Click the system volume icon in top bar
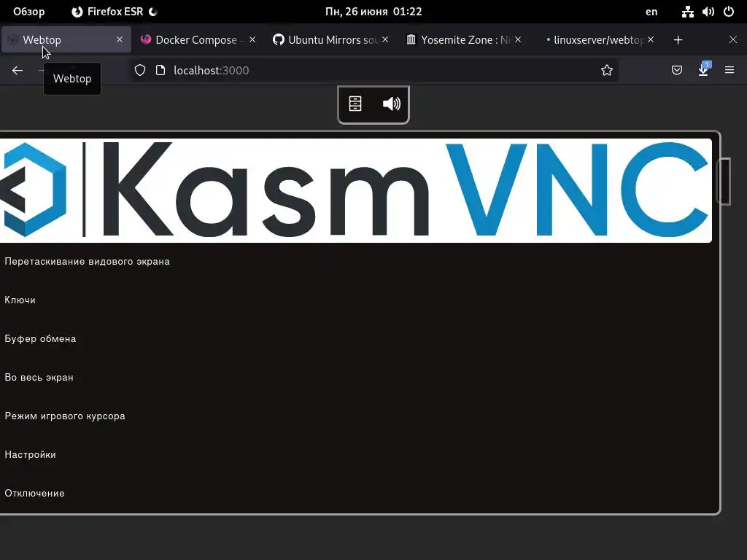The height and width of the screenshot is (560, 747). [708, 12]
